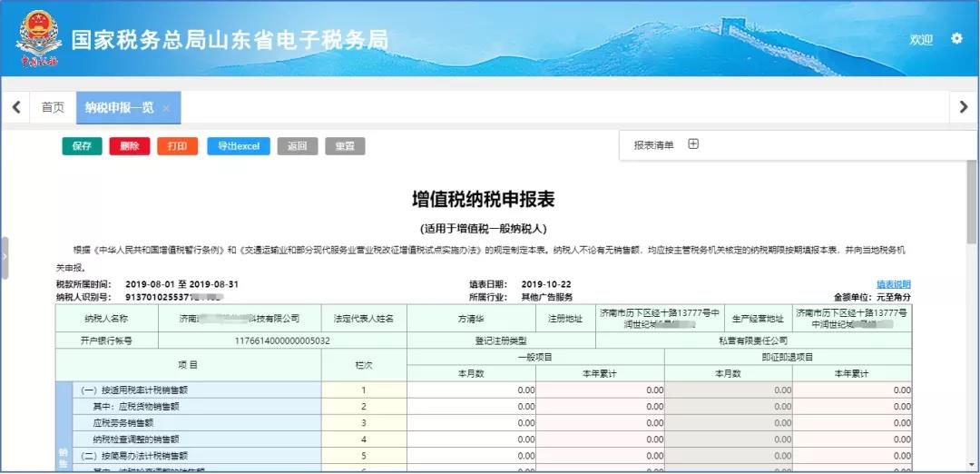980x474 pixels.
Task: Click row 3 一般项目 本月数 cell
Action: click(471, 423)
